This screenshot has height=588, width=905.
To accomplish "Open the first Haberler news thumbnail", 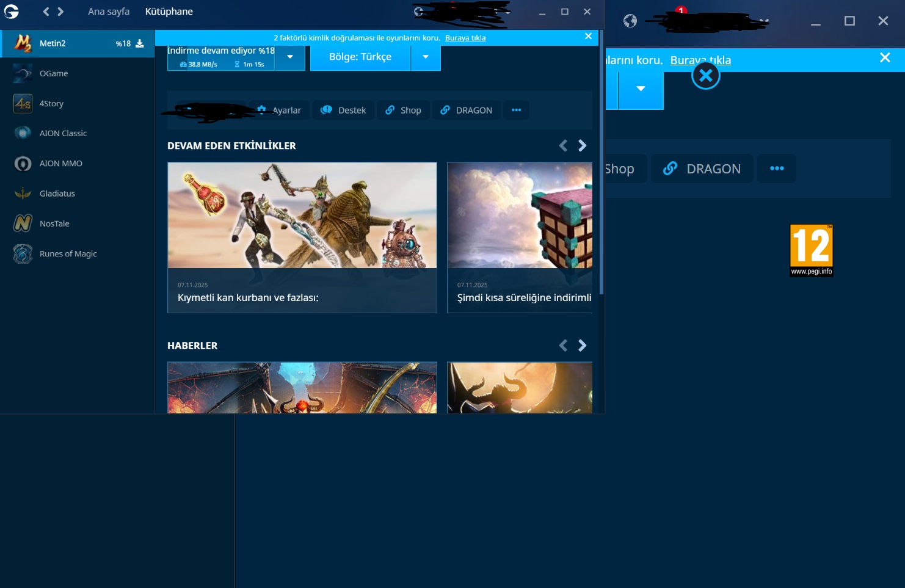I will pyautogui.click(x=302, y=388).
